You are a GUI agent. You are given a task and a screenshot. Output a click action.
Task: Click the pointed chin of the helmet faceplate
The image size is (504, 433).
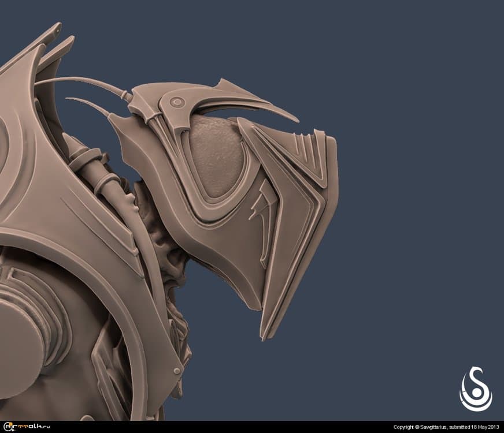[x=267, y=329]
